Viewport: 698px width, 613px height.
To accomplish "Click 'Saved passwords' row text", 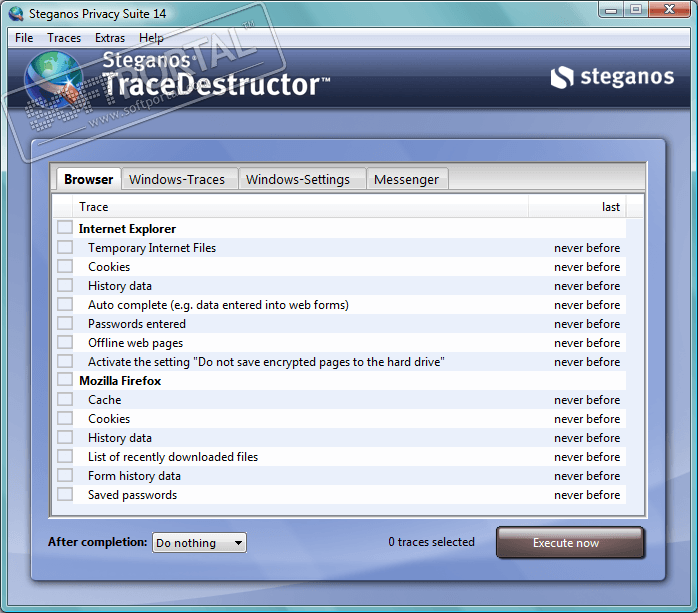I will point(132,495).
